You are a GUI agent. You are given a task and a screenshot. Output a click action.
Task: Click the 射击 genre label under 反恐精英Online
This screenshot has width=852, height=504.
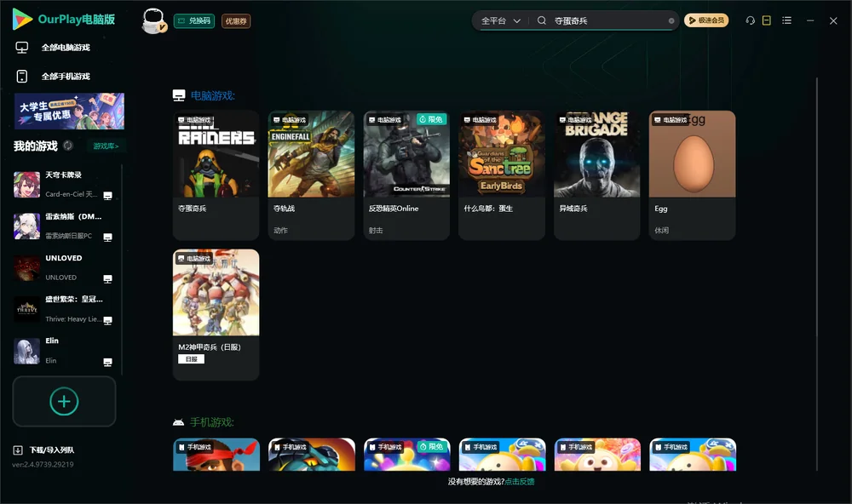click(x=376, y=230)
